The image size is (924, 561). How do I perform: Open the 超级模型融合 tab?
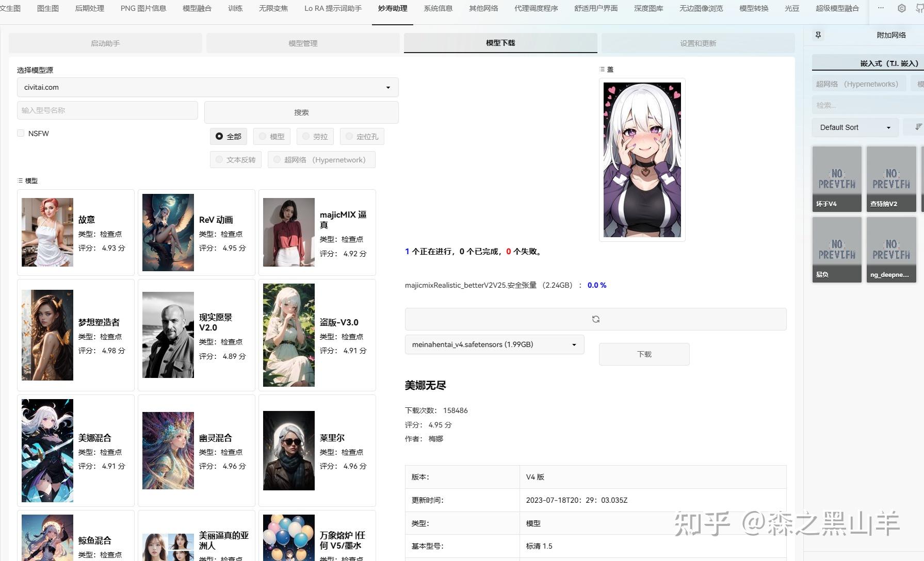pos(837,8)
